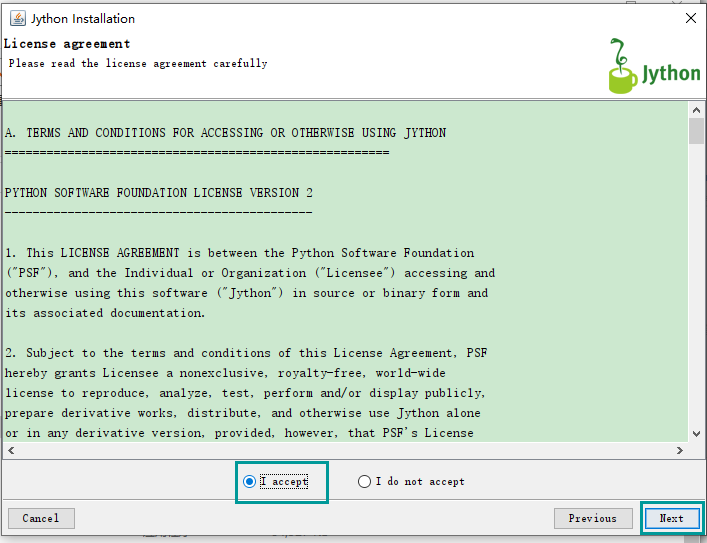Click the vertical scrollbar thumb

pyautogui.click(x=696, y=131)
